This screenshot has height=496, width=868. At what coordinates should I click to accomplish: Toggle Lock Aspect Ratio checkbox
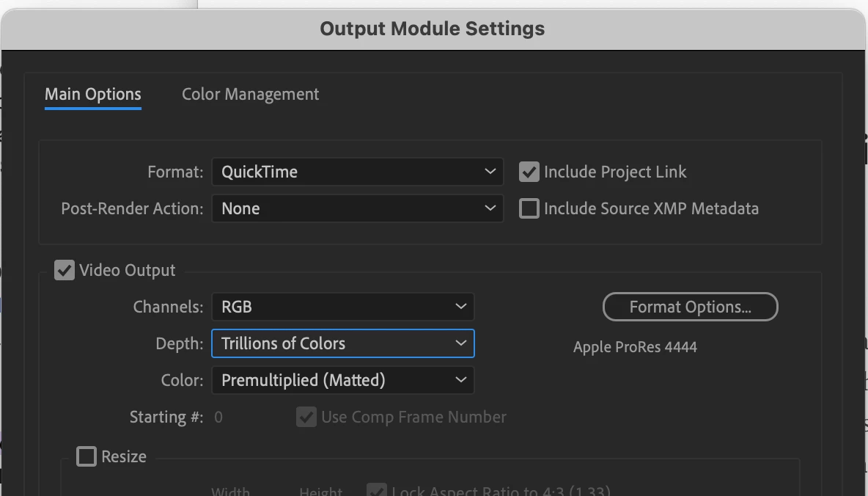376,490
